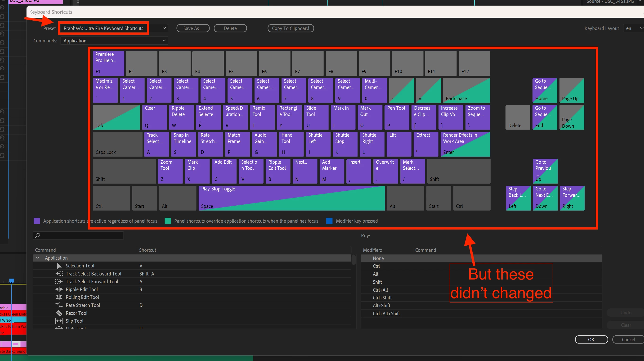Click the command list scrollbar
Image resolution: width=644 pixels, height=361 pixels.
353,260
